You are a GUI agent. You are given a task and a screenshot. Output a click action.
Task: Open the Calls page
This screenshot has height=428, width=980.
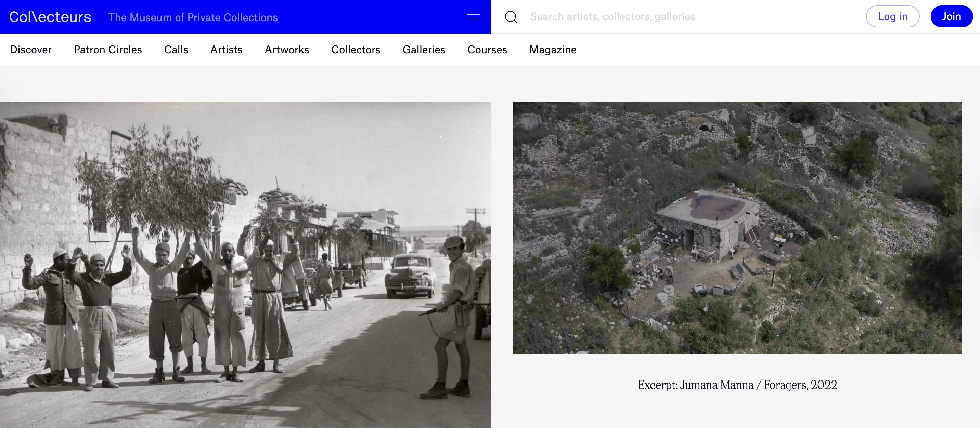pos(176,50)
